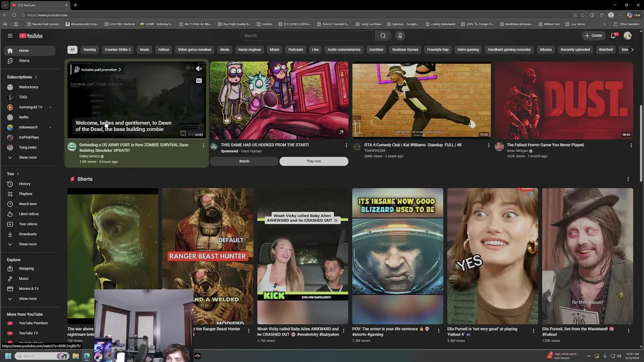Select the Zombies filter chip
644x362 pixels.
pos(376,50)
